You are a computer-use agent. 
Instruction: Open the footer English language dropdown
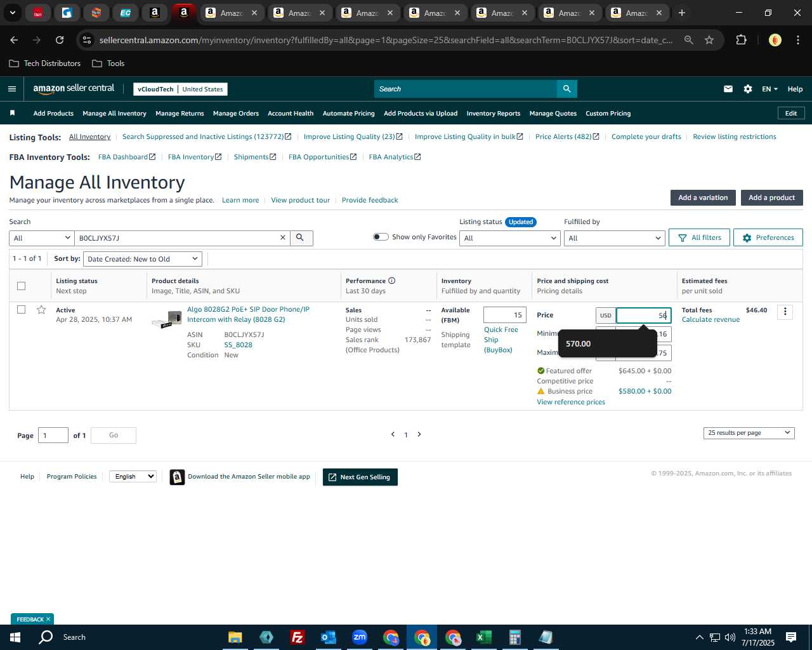coord(133,476)
